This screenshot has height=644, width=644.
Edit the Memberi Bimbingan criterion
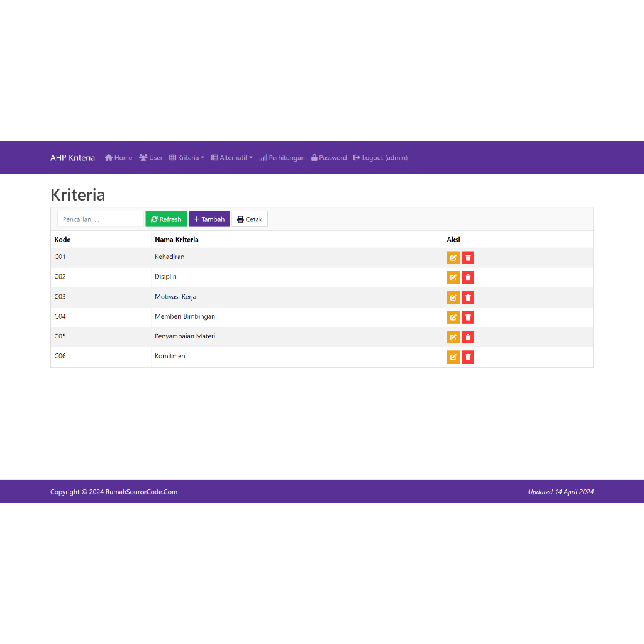tap(453, 317)
